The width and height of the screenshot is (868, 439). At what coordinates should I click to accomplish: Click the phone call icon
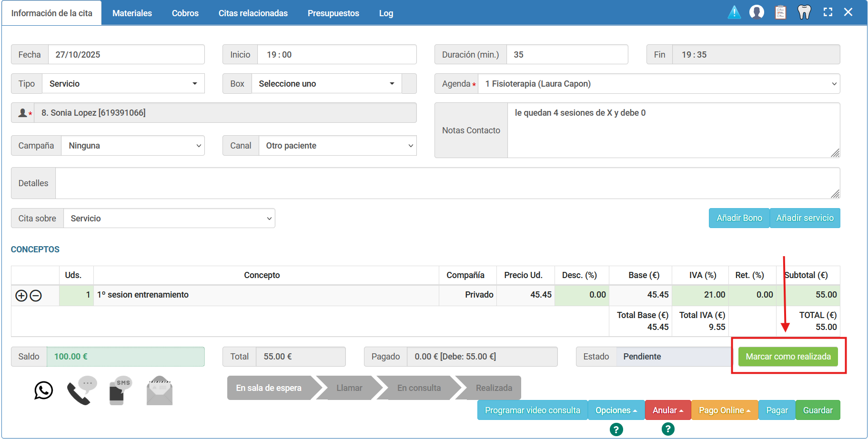click(x=81, y=390)
